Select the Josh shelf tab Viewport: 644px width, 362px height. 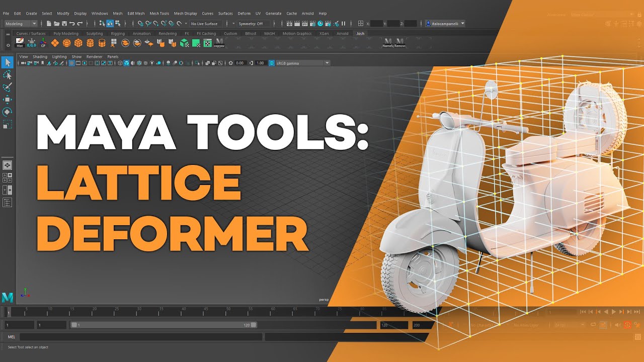tap(360, 34)
